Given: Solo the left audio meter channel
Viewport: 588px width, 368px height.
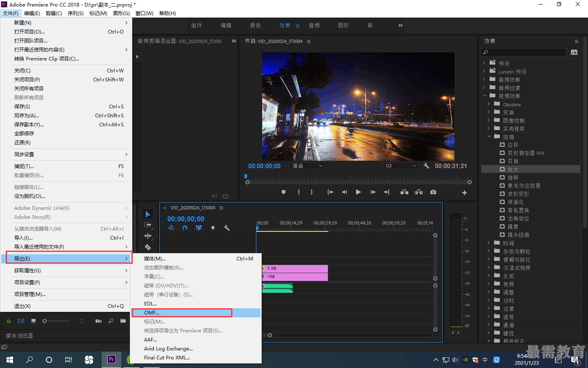Looking at the screenshot, I should coord(453,333).
